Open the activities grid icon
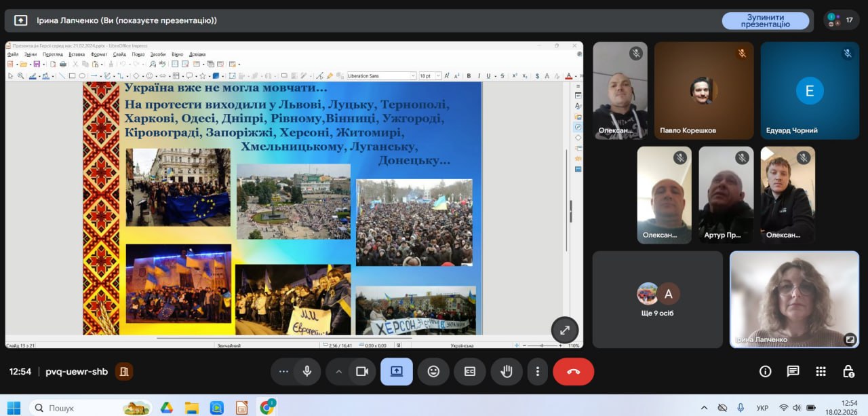This screenshot has height=416, width=868. pos(821,371)
